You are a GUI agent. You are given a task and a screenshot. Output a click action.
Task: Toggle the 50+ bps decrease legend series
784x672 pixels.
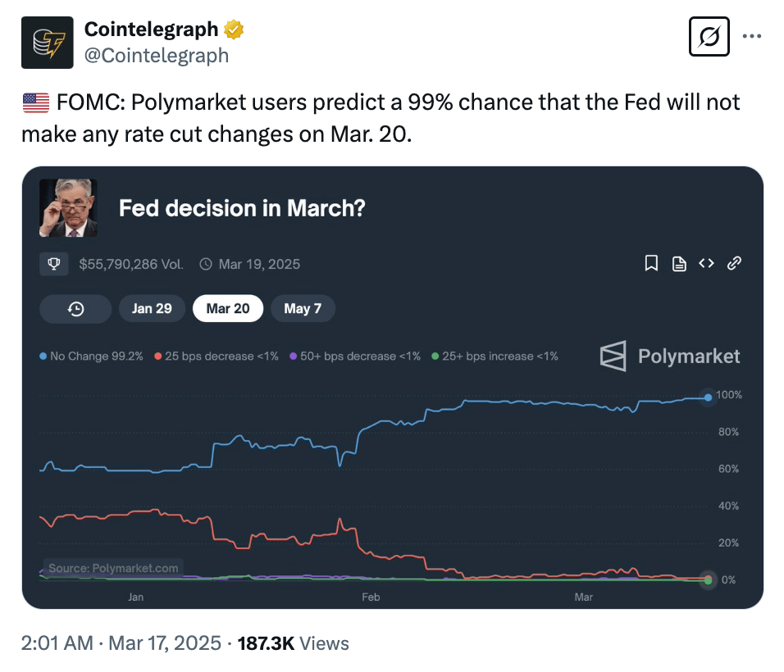click(357, 356)
